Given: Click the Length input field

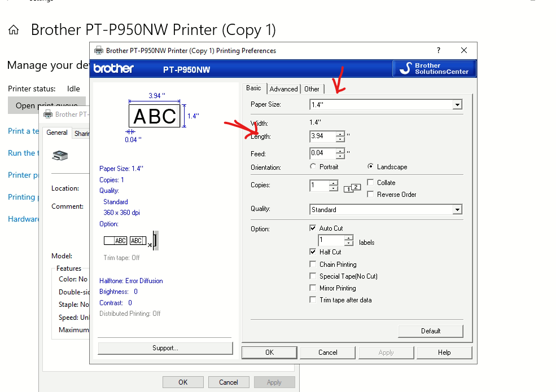Looking at the screenshot, I should [x=323, y=136].
